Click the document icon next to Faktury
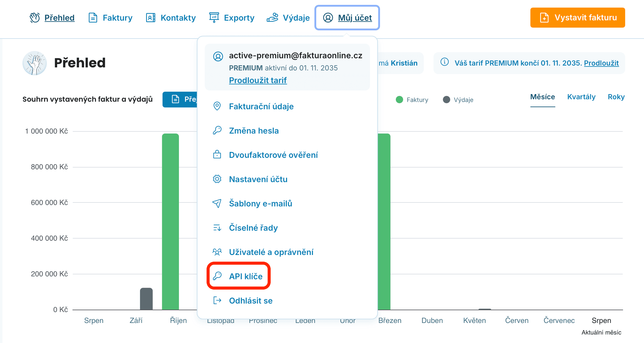The image size is (644, 343). point(93,18)
